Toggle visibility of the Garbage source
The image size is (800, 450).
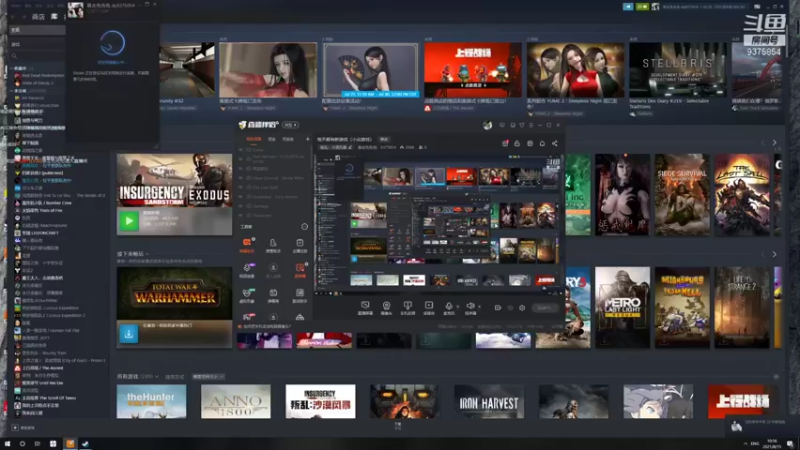tap(241, 206)
